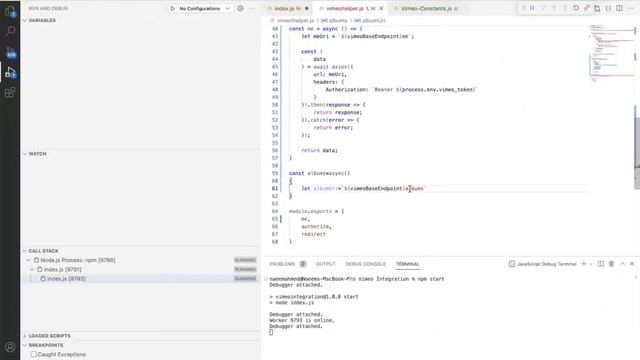Maximize the bottom panel size
This screenshot has height=360, width=640.
622,264
